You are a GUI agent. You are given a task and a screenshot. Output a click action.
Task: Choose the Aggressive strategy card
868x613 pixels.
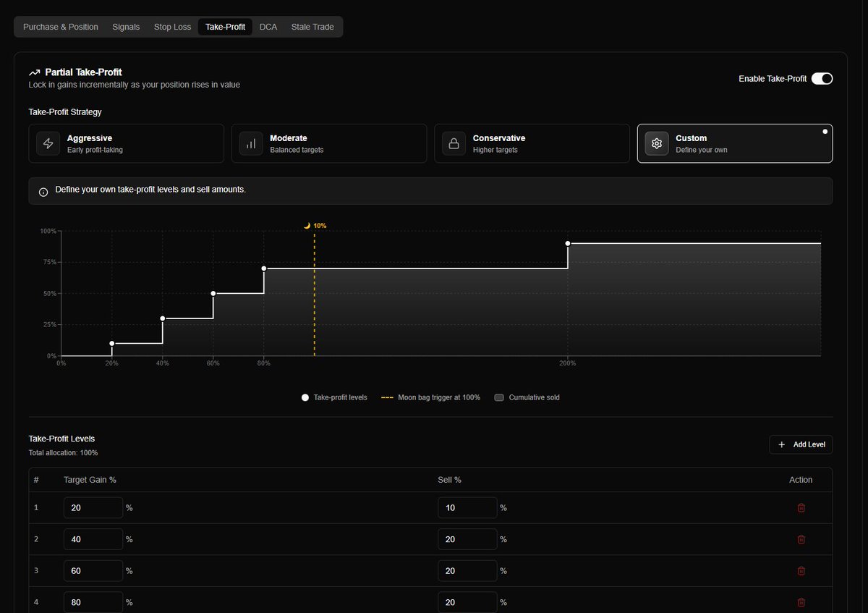(126, 143)
